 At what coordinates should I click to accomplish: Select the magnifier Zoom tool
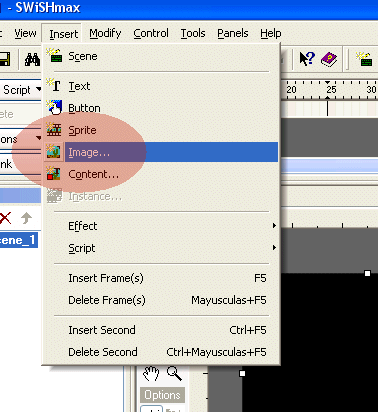point(174,373)
